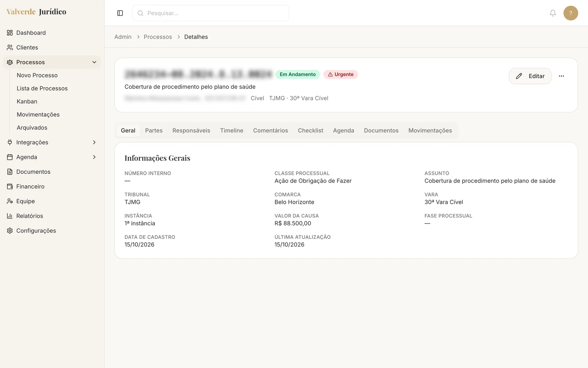This screenshot has width=588, height=368.
Task: Click the pencil icon on Editar
Action: [519, 76]
